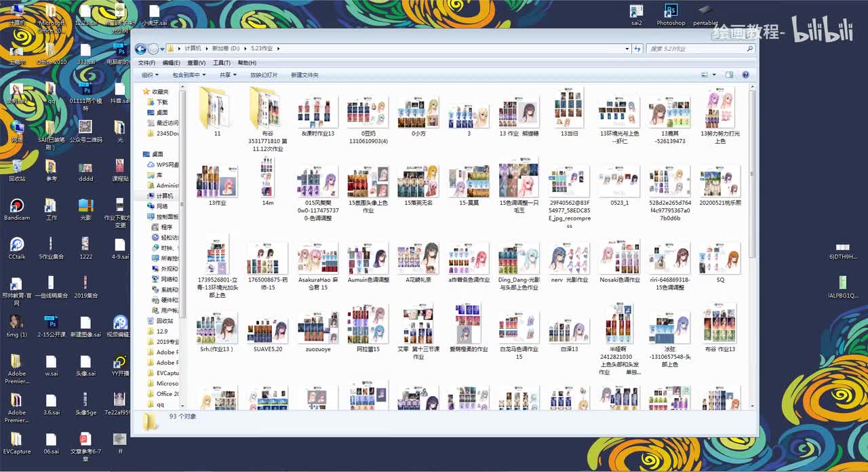
Task: Open the address bar history dropdown
Action: click(627, 49)
